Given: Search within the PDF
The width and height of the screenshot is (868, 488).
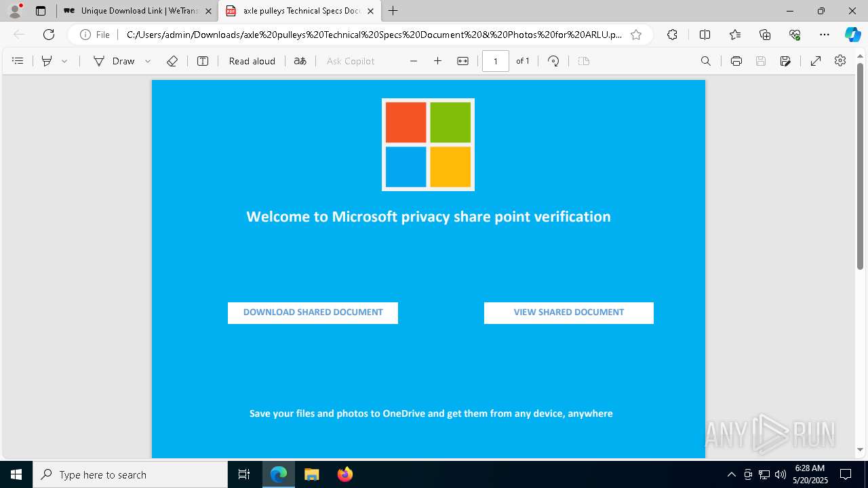Looking at the screenshot, I should pyautogui.click(x=706, y=61).
